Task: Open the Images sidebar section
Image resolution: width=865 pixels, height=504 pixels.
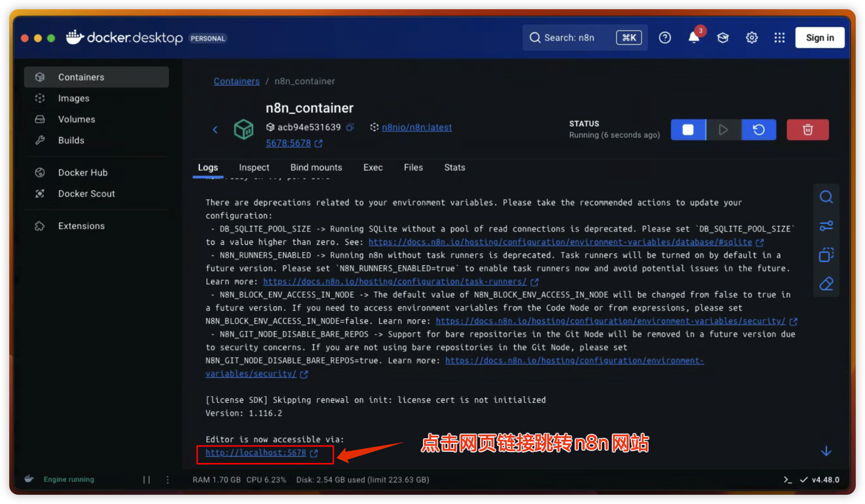Action: click(x=97, y=98)
